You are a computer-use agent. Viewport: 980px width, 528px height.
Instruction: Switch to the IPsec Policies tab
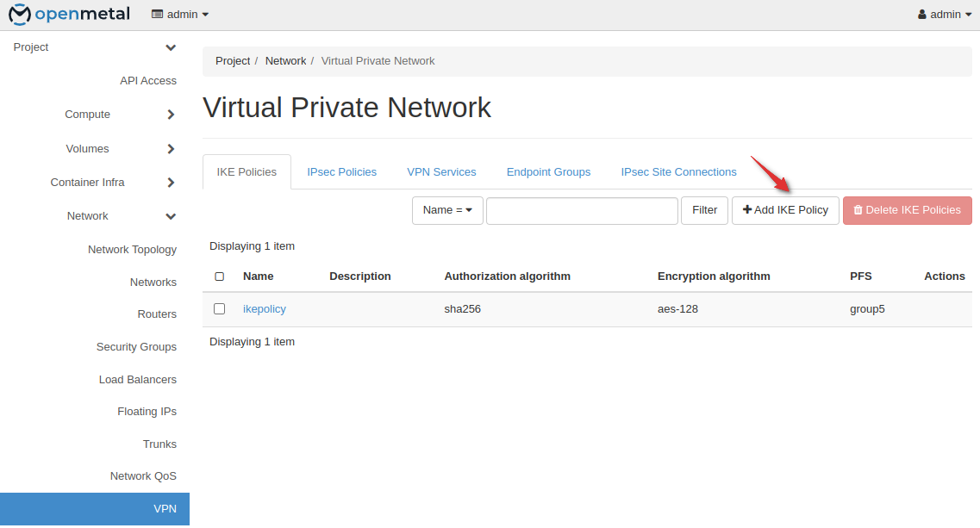(x=341, y=172)
